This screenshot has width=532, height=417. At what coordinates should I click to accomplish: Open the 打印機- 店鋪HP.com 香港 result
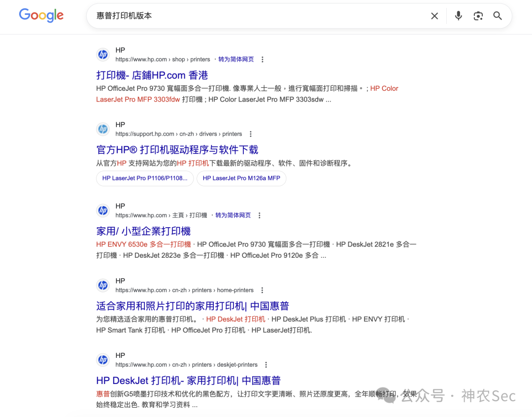click(x=152, y=75)
